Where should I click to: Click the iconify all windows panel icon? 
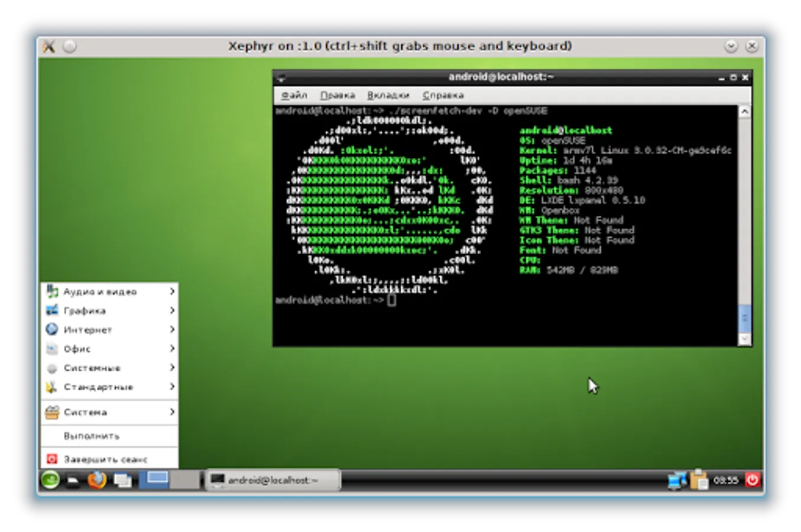(x=123, y=480)
